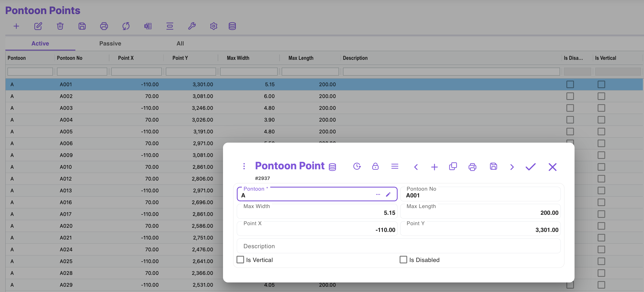Save the Pontoon Point record in dialog
The height and width of the screenshot is (292, 644).
(x=493, y=166)
